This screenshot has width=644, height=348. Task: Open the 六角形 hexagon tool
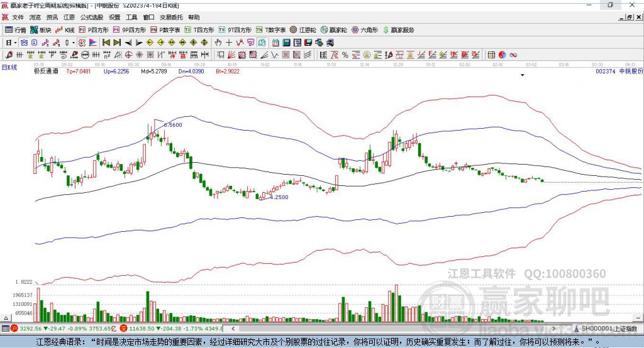365,30
